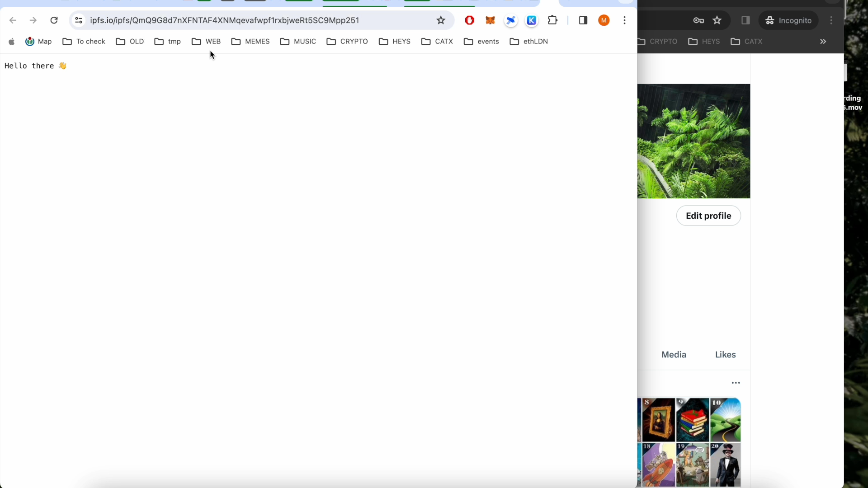Open the blue K extension icon

point(532,20)
